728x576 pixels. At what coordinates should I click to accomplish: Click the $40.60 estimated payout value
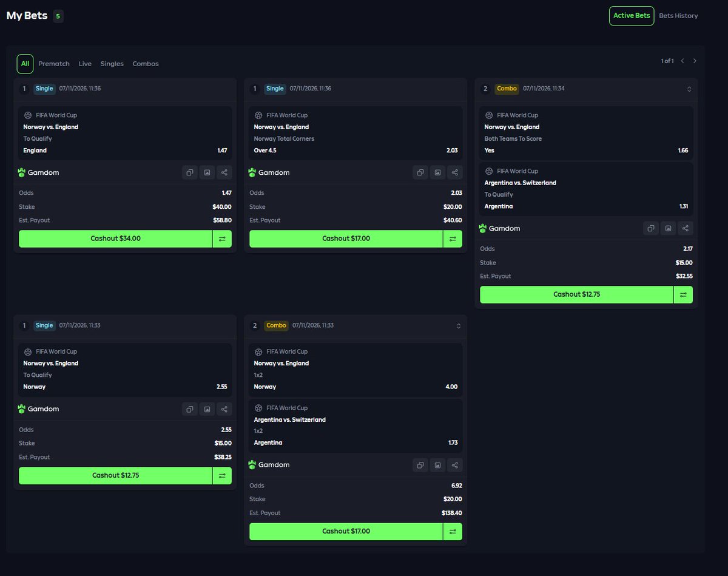coord(453,220)
